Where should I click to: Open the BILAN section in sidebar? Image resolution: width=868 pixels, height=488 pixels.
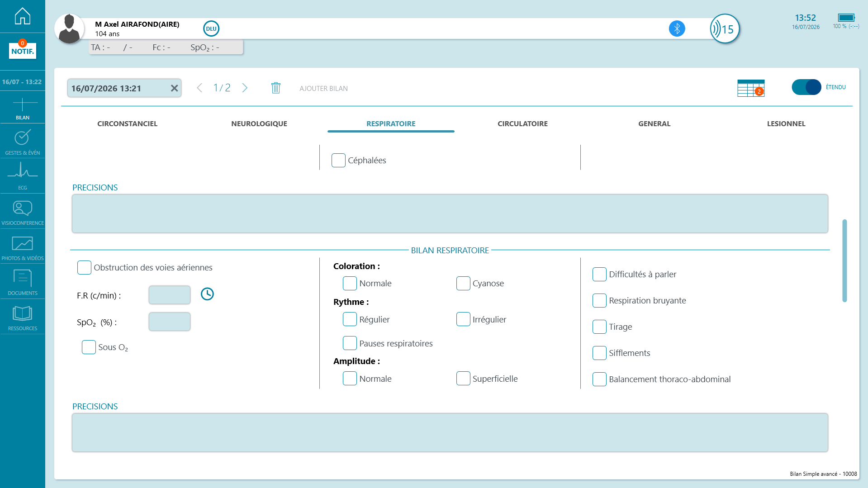click(x=23, y=108)
